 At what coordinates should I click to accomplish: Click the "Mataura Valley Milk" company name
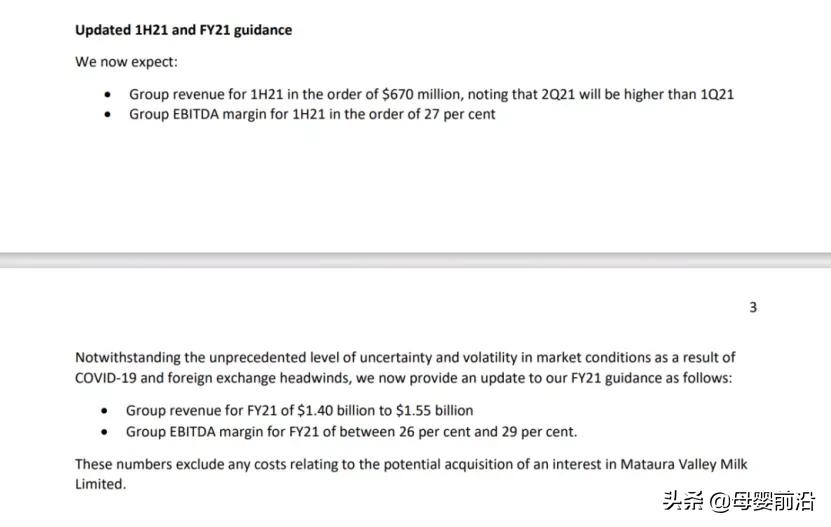click(683, 464)
